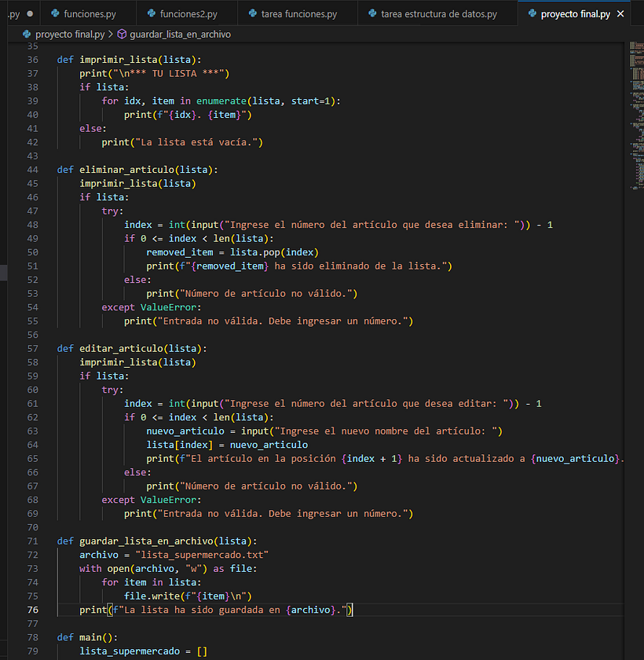The image size is (644, 660).
Task: Close the proyecto final.py tab
Action: [x=620, y=14]
